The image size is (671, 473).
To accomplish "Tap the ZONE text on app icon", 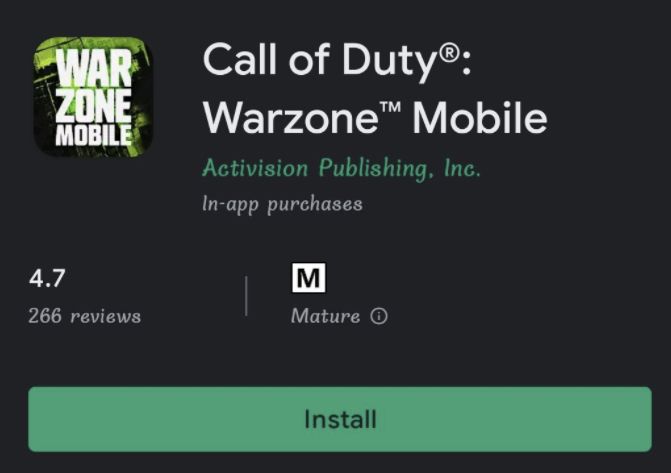I will tap(94, 106).
